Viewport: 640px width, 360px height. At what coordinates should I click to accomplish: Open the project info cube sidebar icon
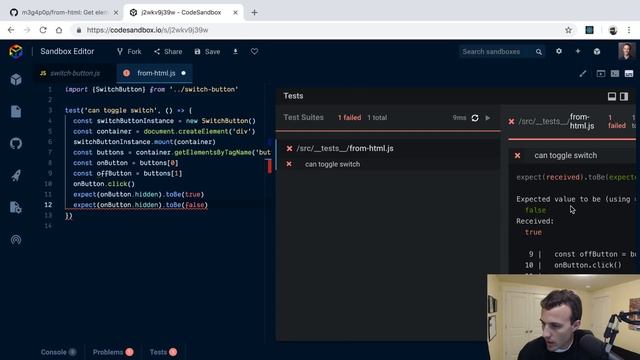click(x=16, y=80)
